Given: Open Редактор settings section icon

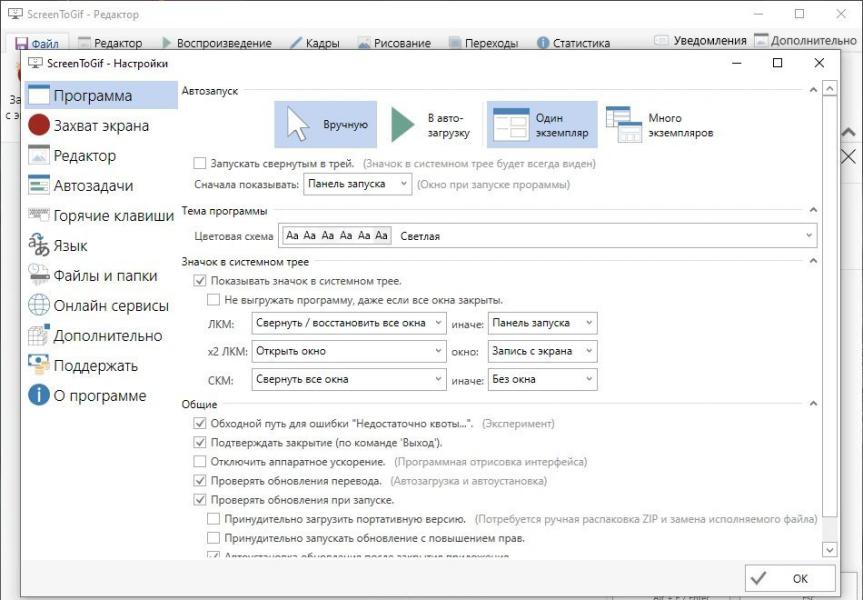Looking at the screenshot, I should coord(39,155).
